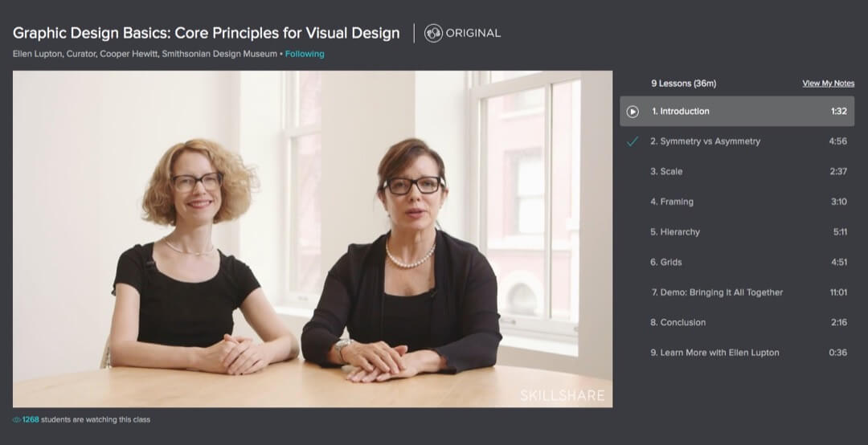Screen dimensions: 868x445
Task: Open Learn More with Ellen Lupton lesson
Action: pos(714,353)
